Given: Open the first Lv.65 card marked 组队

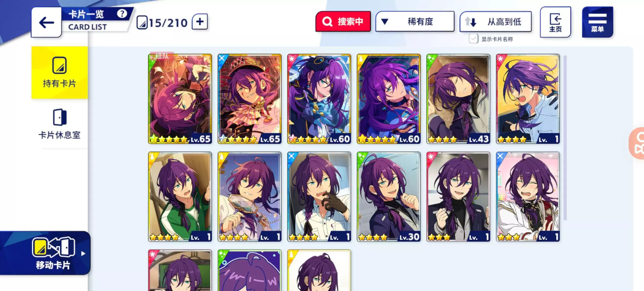Looking at the screenshot, I should (180, 99).
